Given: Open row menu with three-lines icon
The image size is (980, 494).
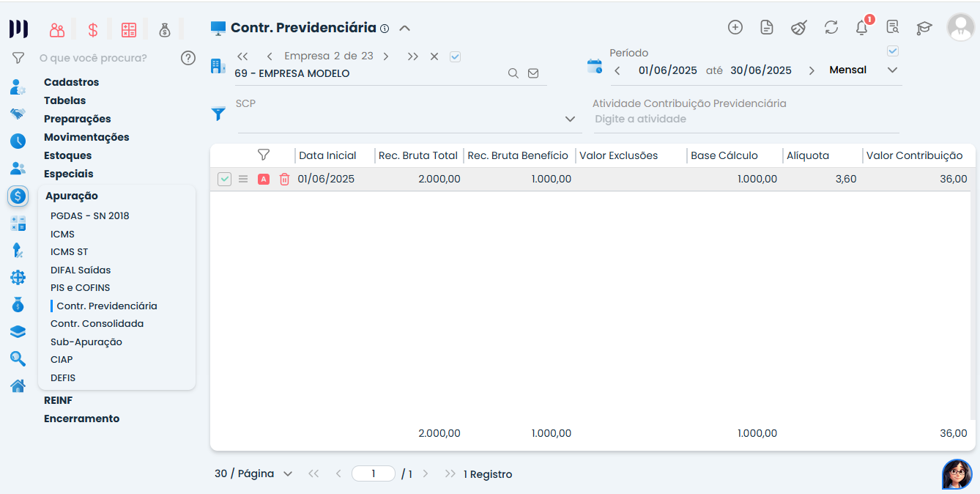Looking at the screenshot, I should pyautogui.click(x=243, y=179).
